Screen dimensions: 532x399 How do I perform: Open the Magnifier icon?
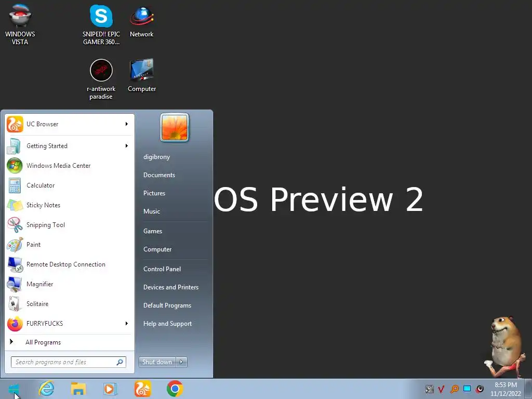point(15,284)
